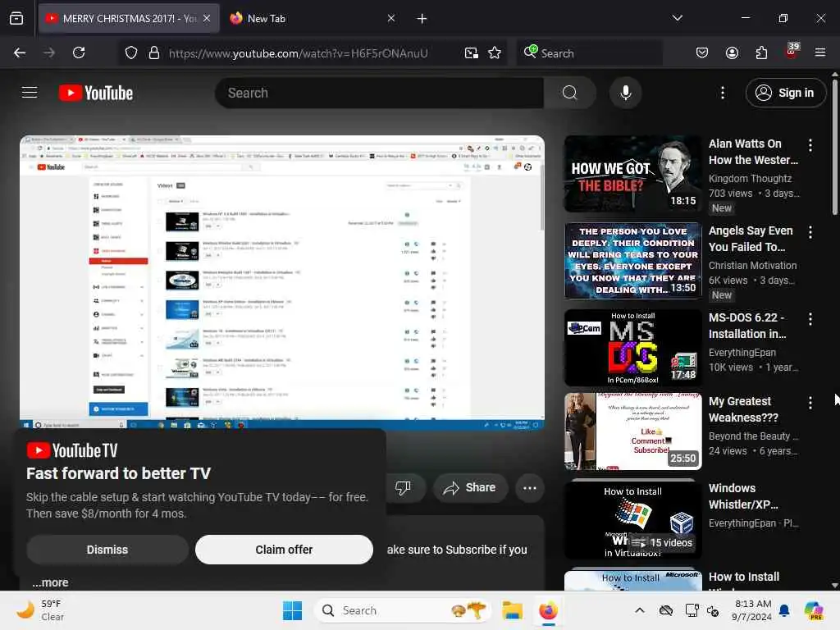
Task: Focus the Firefox address bar URL
Action: 298,53
